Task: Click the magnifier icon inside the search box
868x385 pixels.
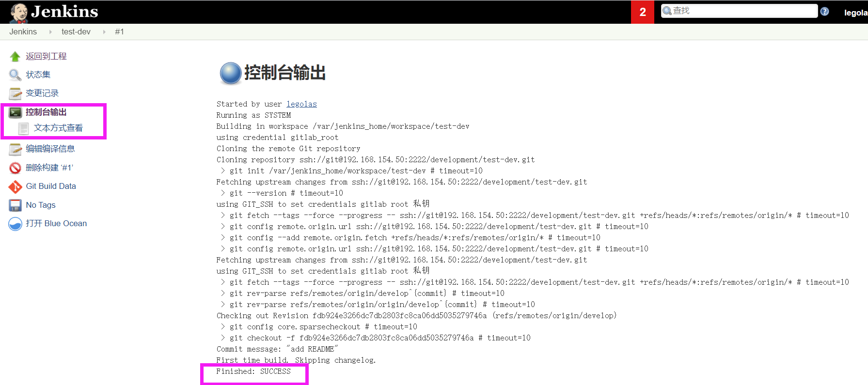Action: (667, 11)
